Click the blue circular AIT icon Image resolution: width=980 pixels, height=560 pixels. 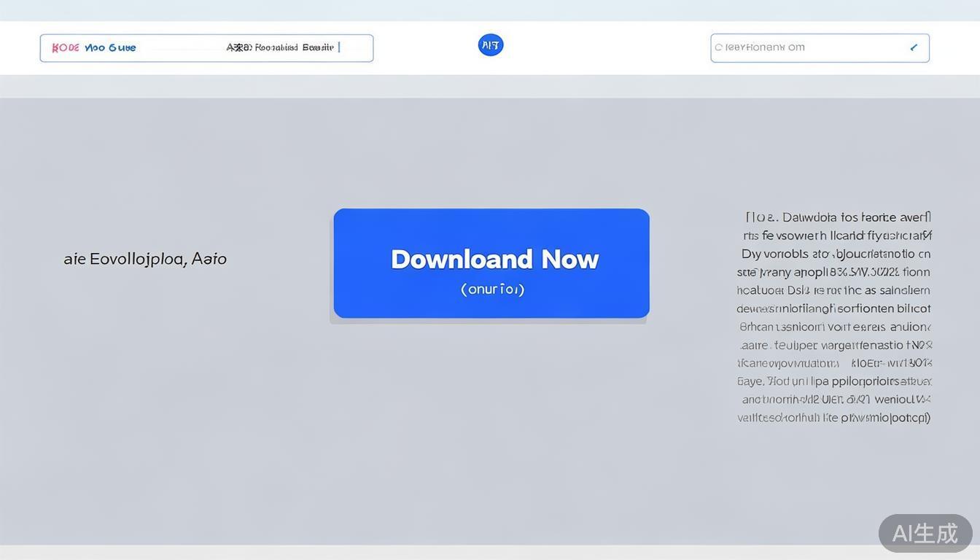[491, 45]
